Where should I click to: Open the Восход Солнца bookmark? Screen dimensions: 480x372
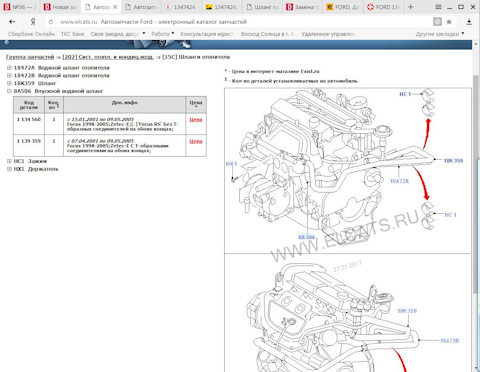268,34
